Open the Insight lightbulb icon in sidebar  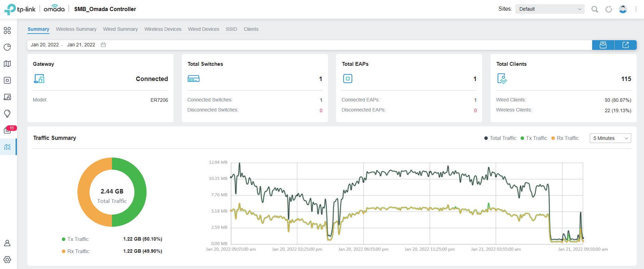(x=7, y=114)
